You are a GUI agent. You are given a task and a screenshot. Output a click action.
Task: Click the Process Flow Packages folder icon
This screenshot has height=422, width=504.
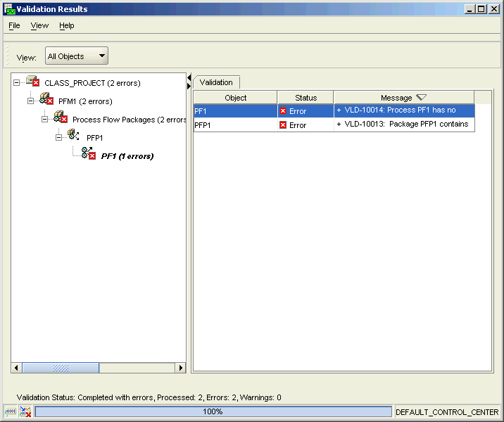click(61, 119)
